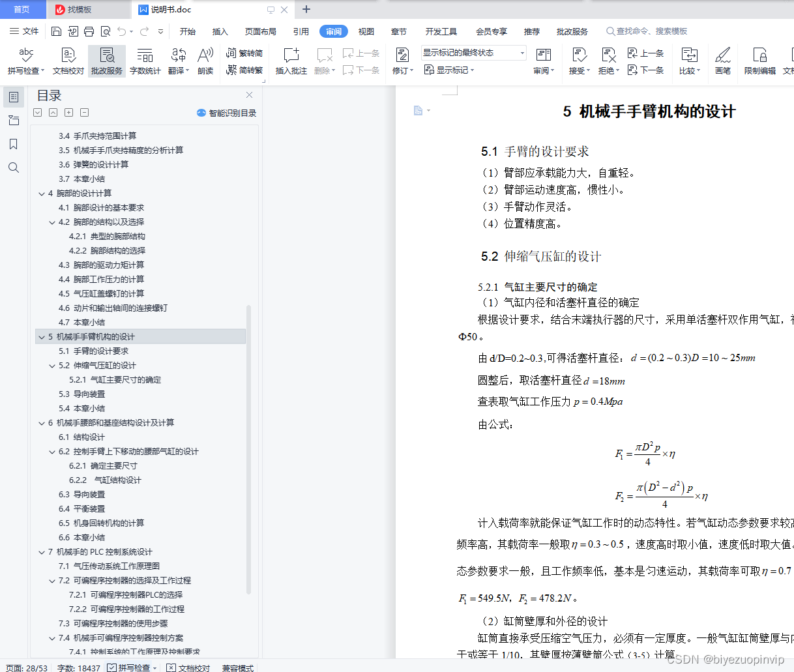Click the demote heading level minus icon in 目录

pyautogui.click(x=84, y=113)
